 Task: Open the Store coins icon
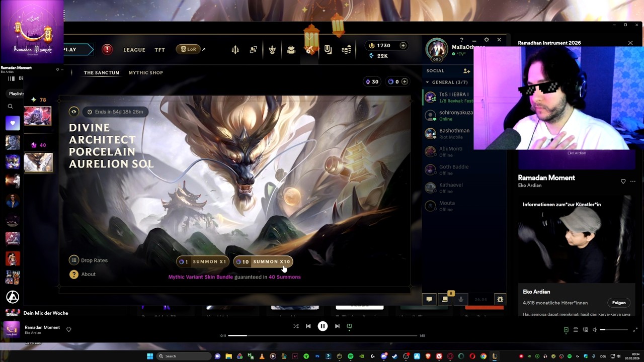click(x=346, y=49)
